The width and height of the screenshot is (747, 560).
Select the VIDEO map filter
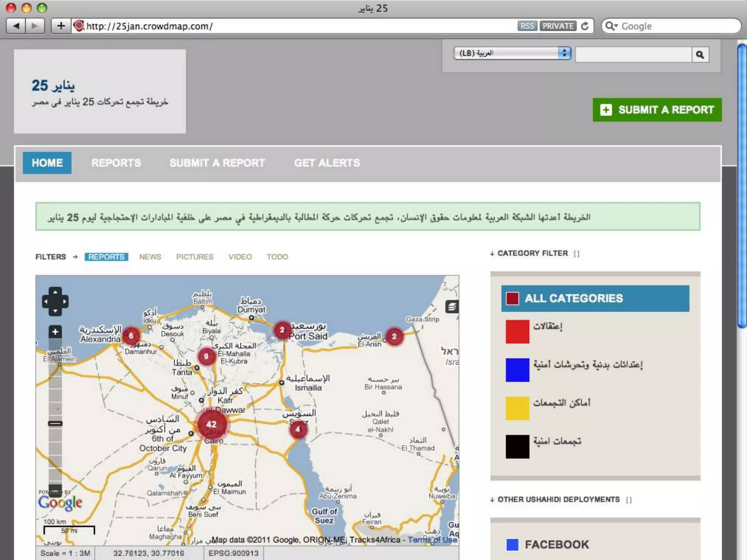click(x=240, y=257)
